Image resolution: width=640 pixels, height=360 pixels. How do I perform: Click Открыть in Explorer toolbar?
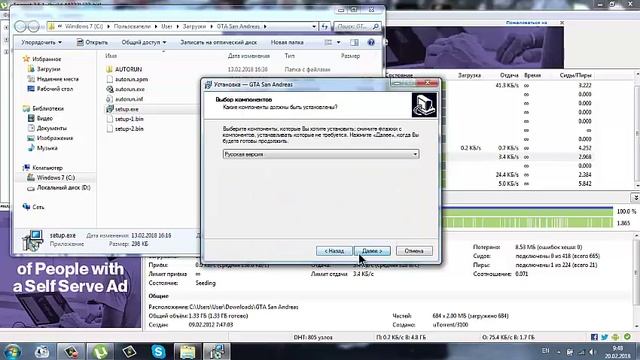coord(92,42)
